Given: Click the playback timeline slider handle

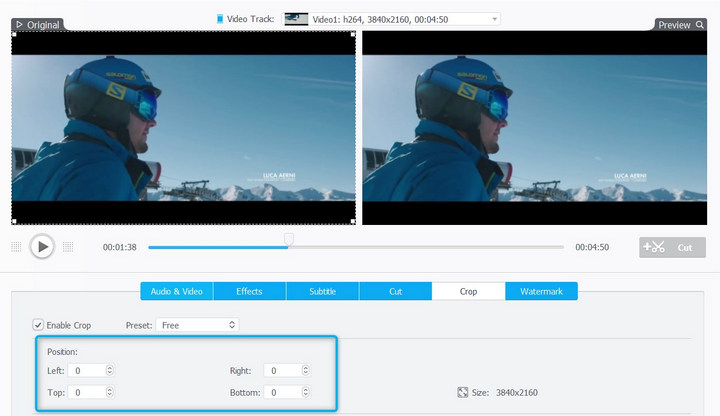Looking at the screenshot, I should (289, 240).
